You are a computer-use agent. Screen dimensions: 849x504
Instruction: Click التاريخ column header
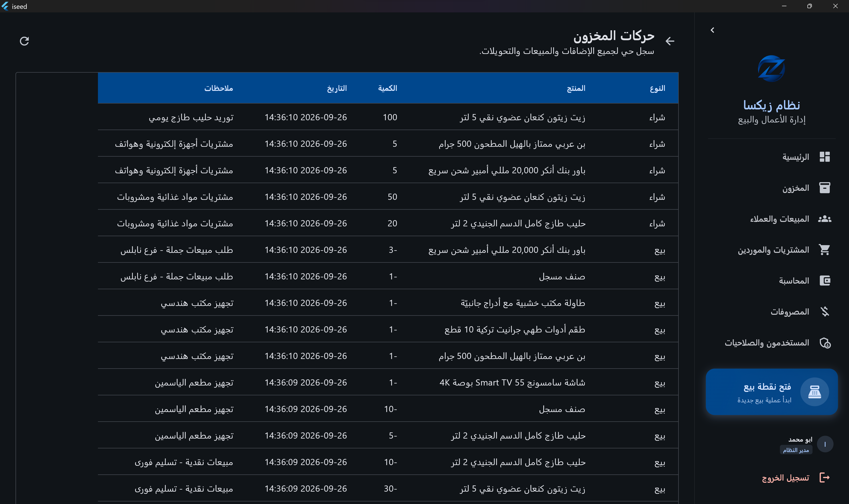coord(337,88)
